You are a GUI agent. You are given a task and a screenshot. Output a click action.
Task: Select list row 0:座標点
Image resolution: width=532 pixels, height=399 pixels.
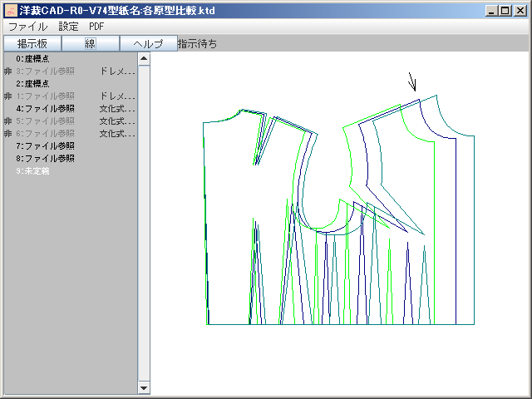click(71, 59)
